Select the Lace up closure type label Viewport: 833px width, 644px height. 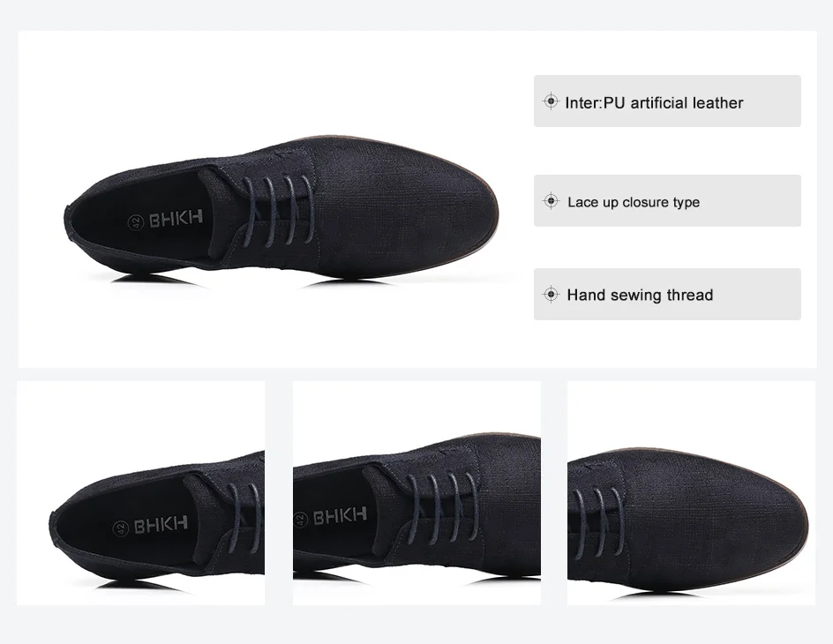634,202
